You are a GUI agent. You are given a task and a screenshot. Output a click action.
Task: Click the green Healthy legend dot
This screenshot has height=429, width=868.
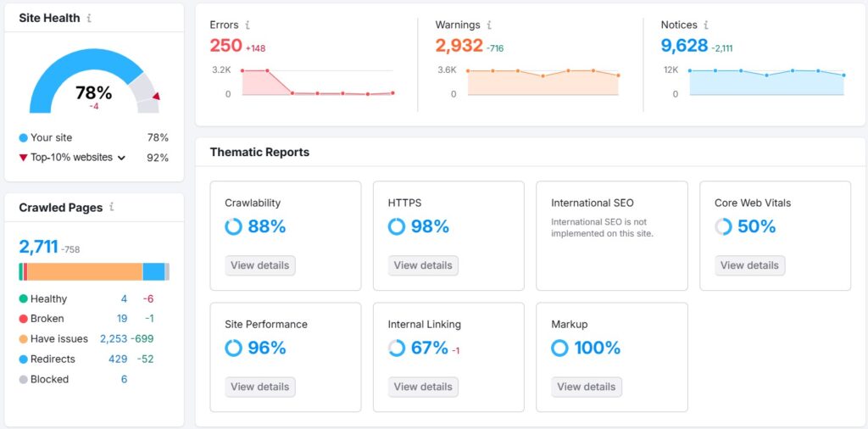23,299
